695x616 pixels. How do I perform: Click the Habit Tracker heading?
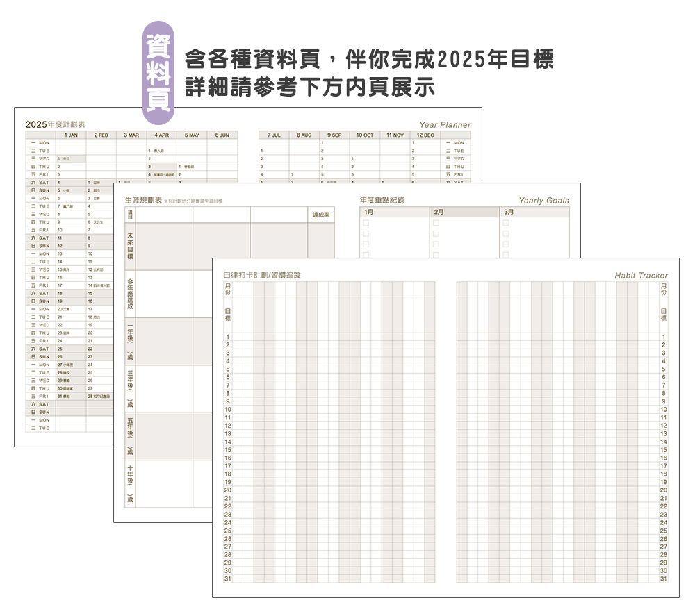pyautogui.click(x=641, y=276)
